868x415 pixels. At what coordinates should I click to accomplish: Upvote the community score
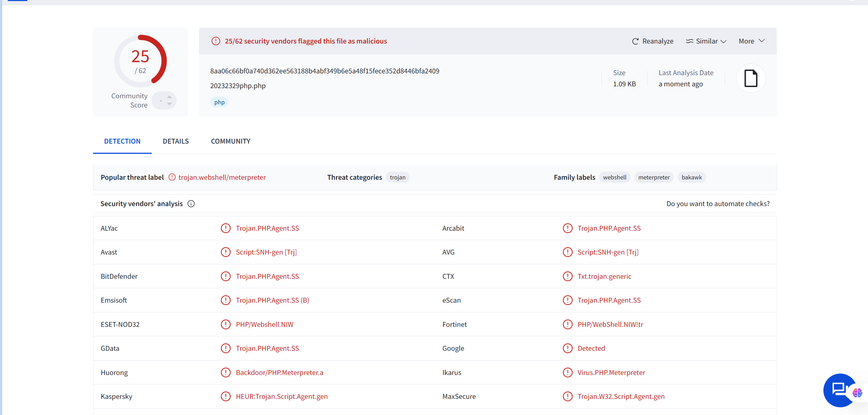[170, 97]
